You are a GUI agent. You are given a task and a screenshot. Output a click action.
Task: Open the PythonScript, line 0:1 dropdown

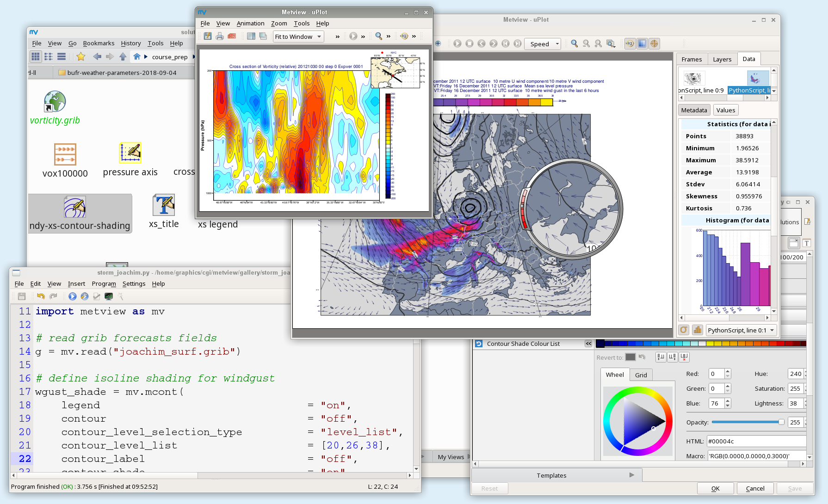741,330
